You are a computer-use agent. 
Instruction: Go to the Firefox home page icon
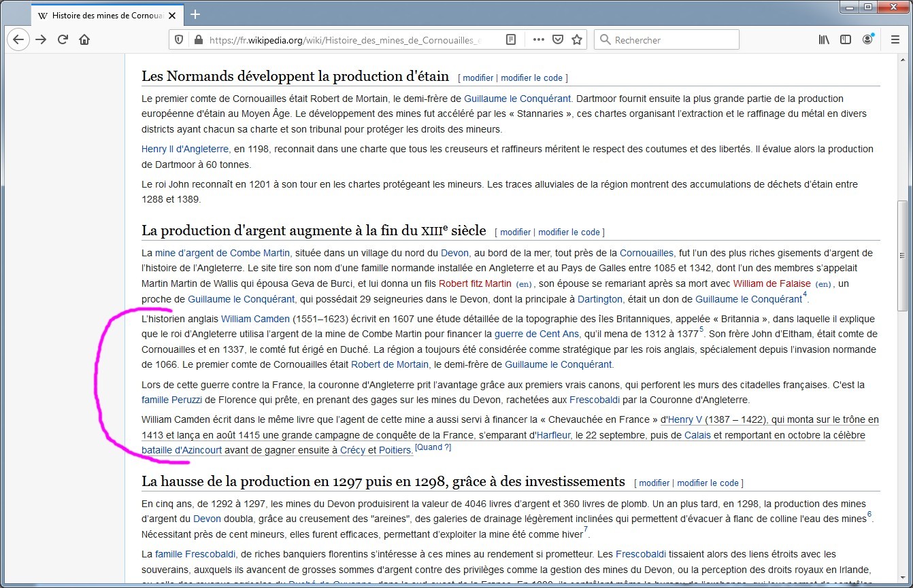(x=84, y=40)
